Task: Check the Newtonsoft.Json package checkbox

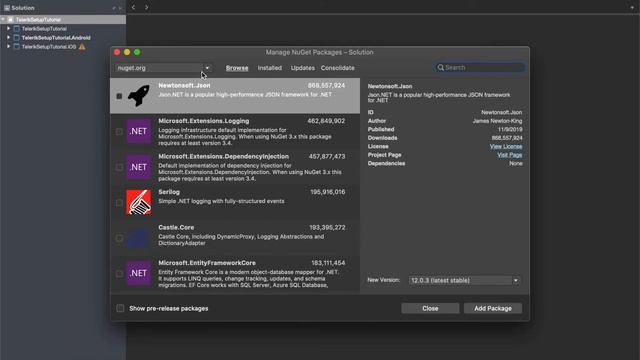Action: (x=119, y=96)
